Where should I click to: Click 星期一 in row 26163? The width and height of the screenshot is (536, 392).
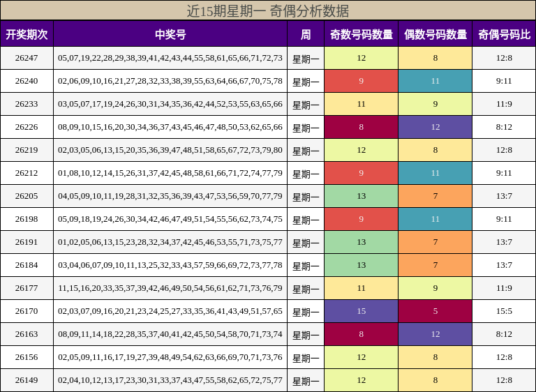point(306,336)
